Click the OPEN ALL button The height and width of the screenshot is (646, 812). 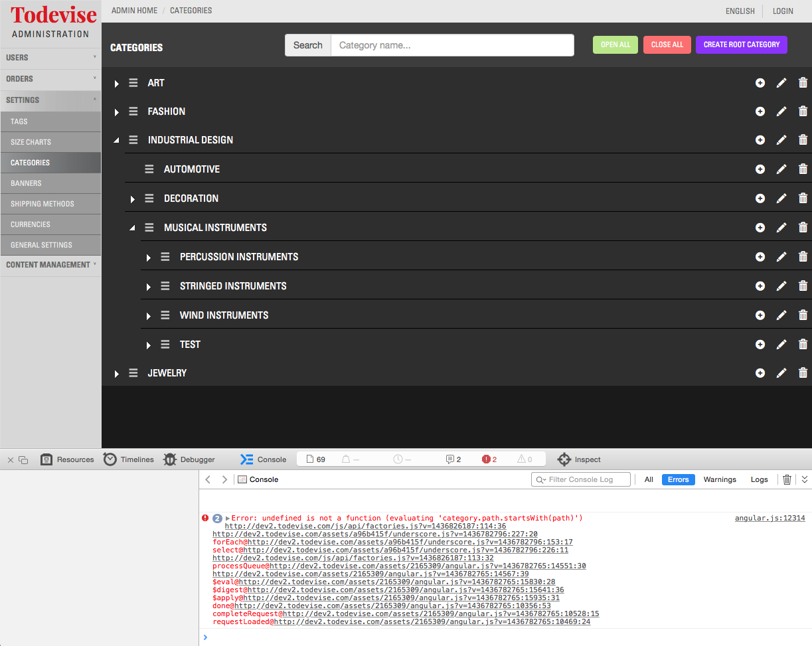pyautogui.click(x=615, y=44)
